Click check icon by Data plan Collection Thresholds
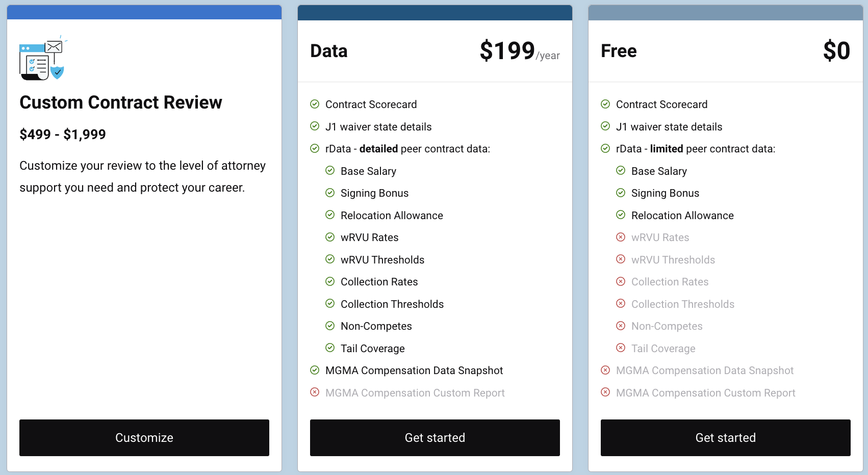The height and width of the screenshot is (475, 868). pos(330,304)
